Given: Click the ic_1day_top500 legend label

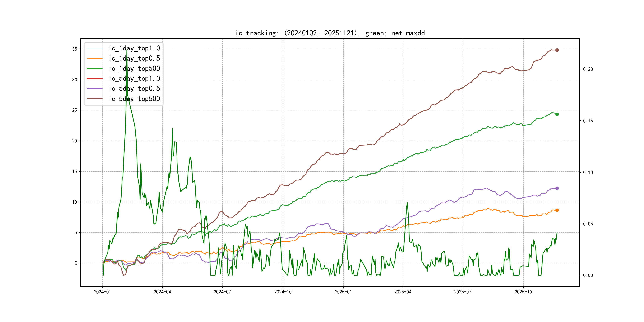Looking at the screenshot, I should click(134, 69).
